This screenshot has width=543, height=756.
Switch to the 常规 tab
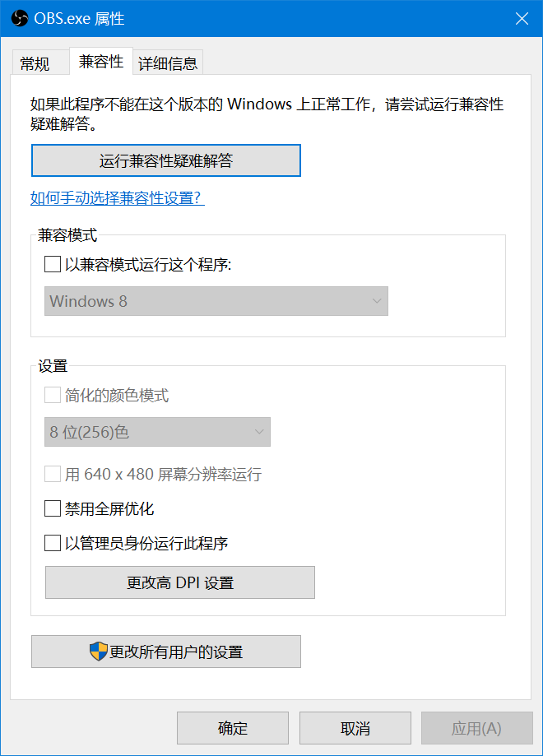tap(35, 63)
